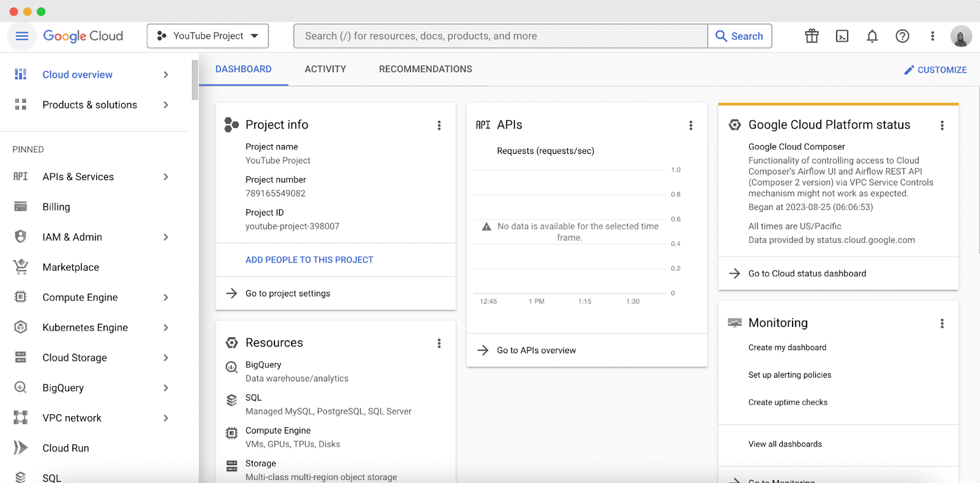Image resolution: width=980 pixels, height=483 pixels.
Task: Expand Products & solutions submenu arrow
Action: [166, 105]
